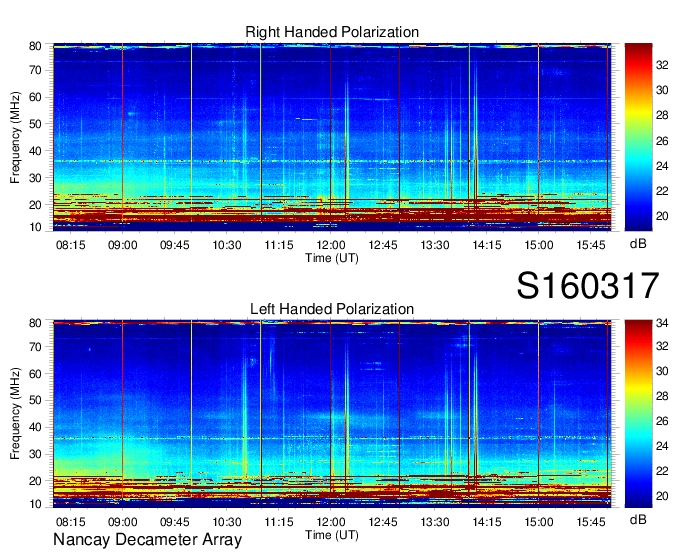Click the 15:00 tick label under bottom plot

[539, 522]
